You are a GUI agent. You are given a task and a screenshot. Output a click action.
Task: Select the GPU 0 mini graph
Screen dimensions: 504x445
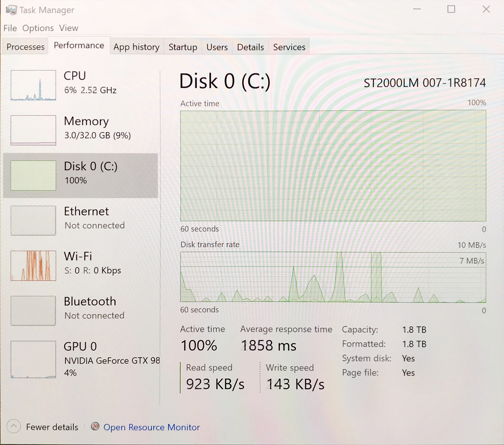click(33, 359)
